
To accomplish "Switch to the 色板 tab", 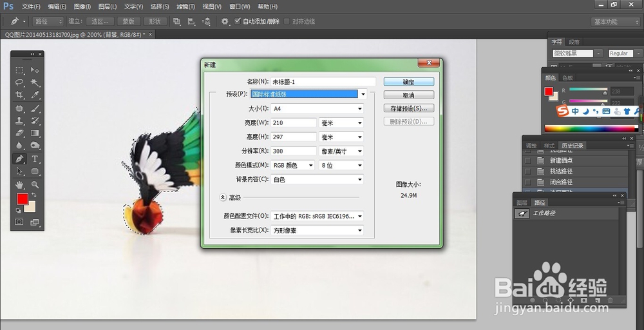I will pos(567,78).
